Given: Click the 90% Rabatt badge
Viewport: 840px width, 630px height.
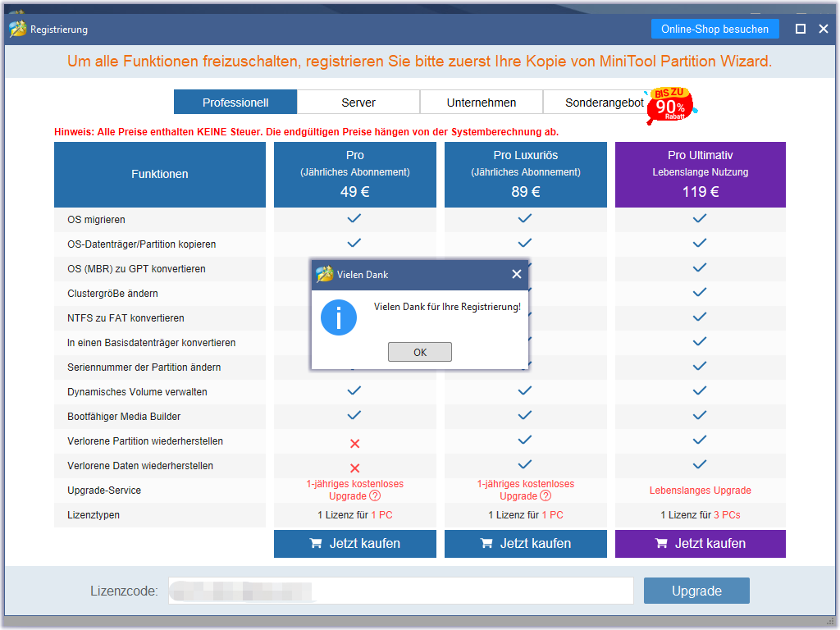Looking at the screenshot, I should click(670, 105).
